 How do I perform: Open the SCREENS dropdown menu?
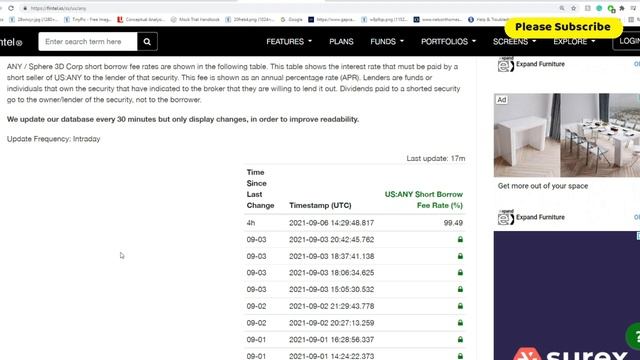point(514,42)
